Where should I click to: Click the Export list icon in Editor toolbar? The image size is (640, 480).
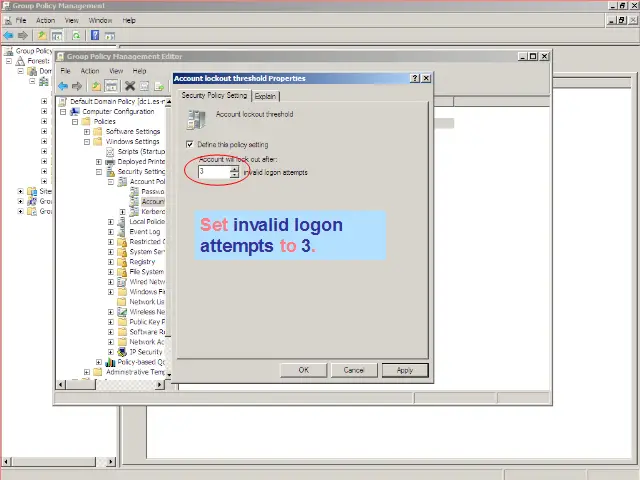coord(159,86)
